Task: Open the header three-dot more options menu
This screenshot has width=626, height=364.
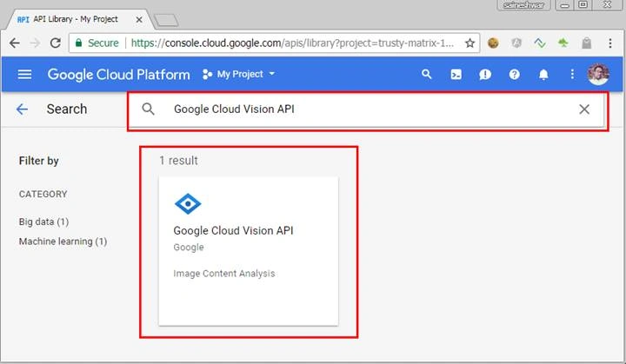Action: tap(572, 74)
